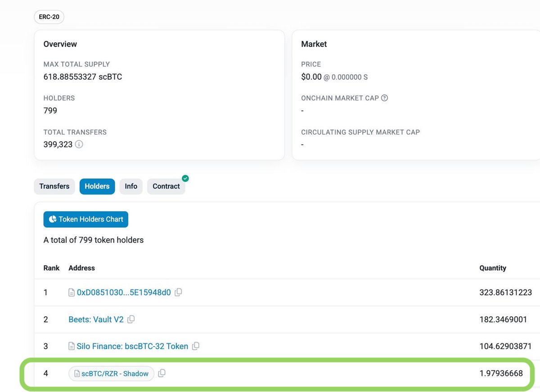540x392 pixels.
Task: Open holder 0xD0851030...5E15948d0
Action: [x=124, y=293]
